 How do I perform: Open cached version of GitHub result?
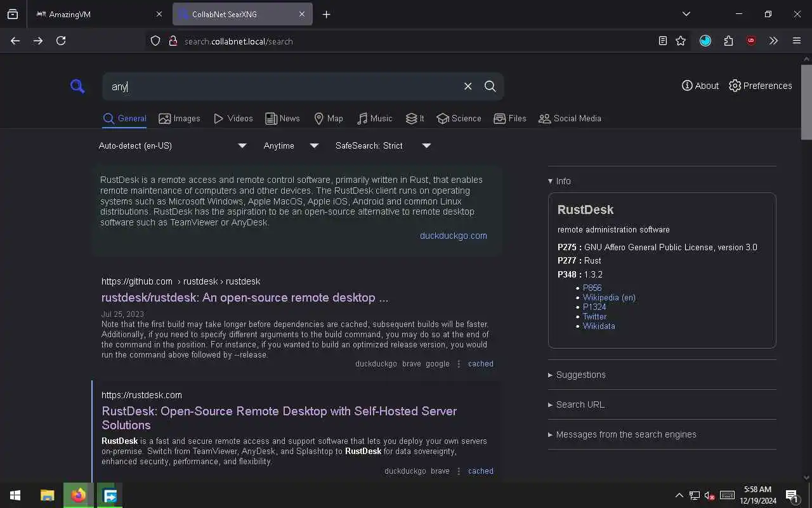click(x=480, y=364)
